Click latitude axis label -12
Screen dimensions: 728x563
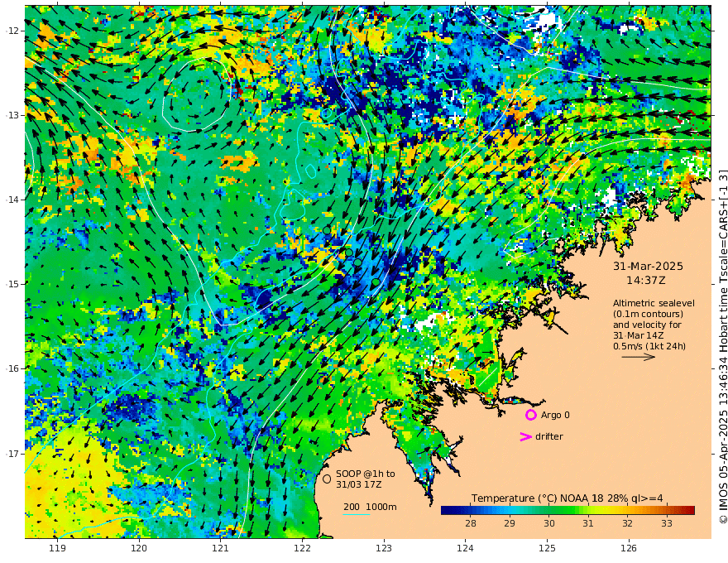click(12, 31)
